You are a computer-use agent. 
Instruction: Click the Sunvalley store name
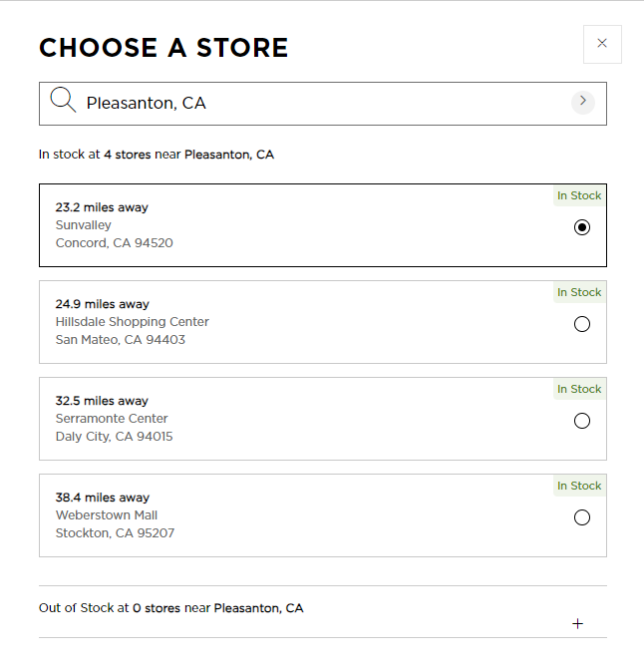pyautogui.click(x=84, y=225)
